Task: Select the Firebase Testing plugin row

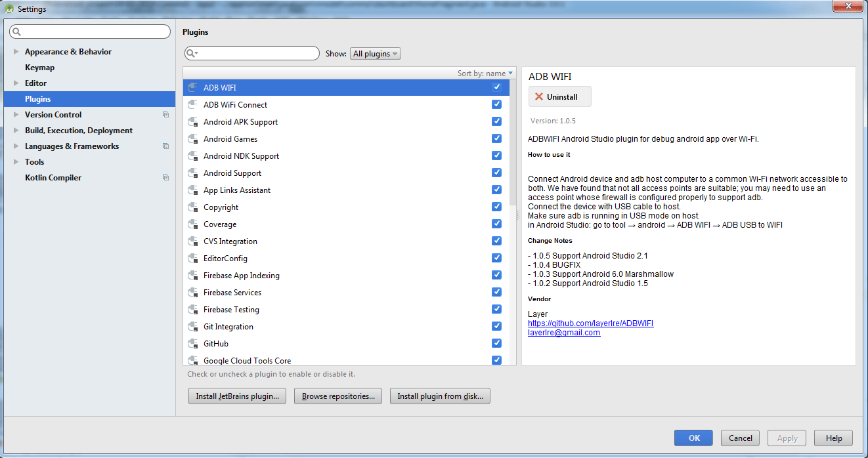Action: coord(346,309)
